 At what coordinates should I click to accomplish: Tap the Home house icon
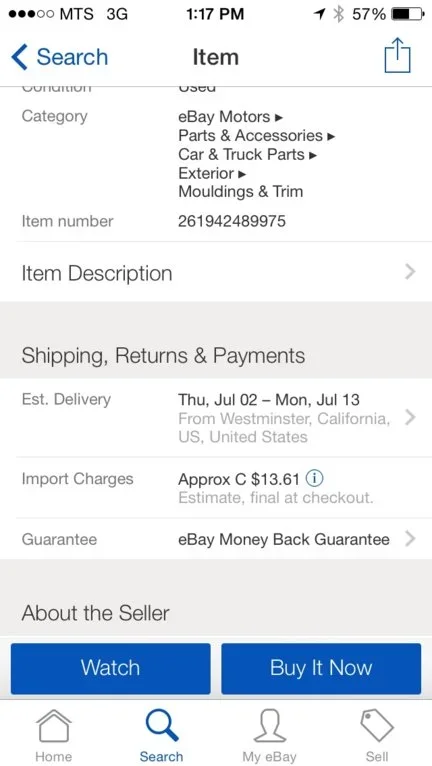point(54,726)
